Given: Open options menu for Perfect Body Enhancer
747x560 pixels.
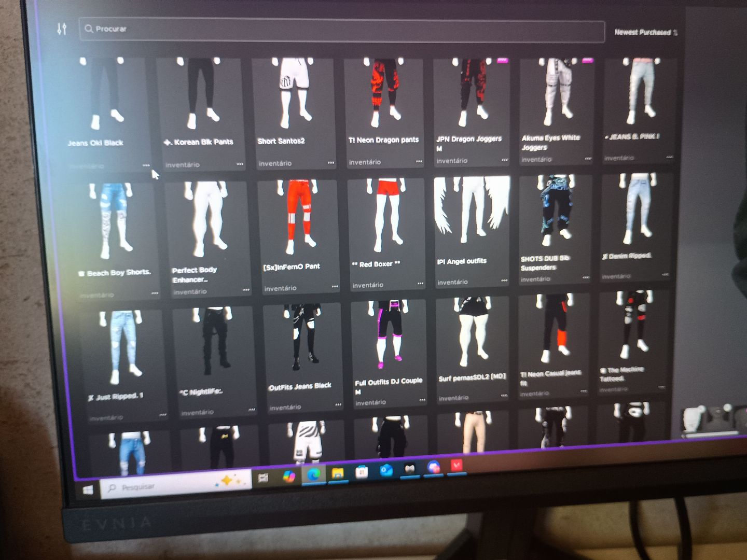Looking at the screenshot, I should coord(246,290).
